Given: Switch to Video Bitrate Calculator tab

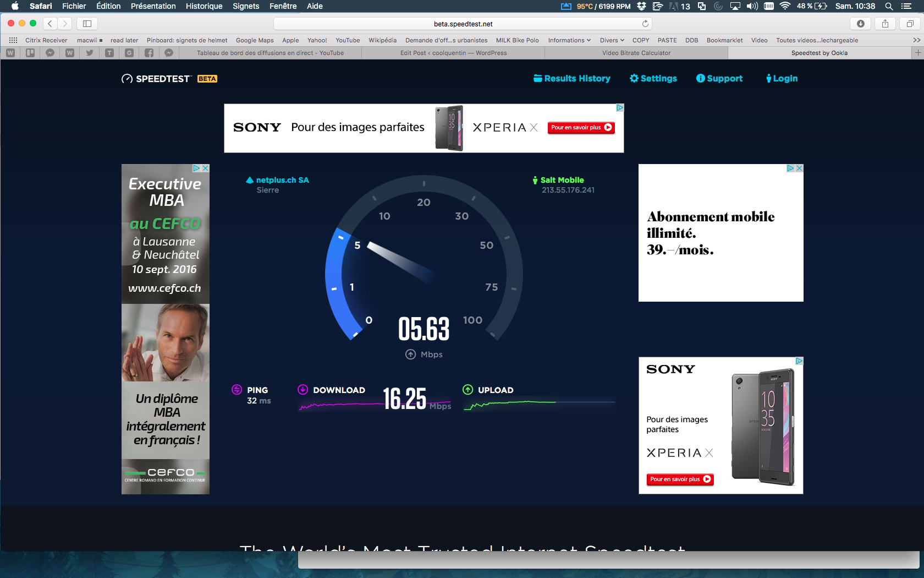Looking at the screenshot, I should [636, 53].
